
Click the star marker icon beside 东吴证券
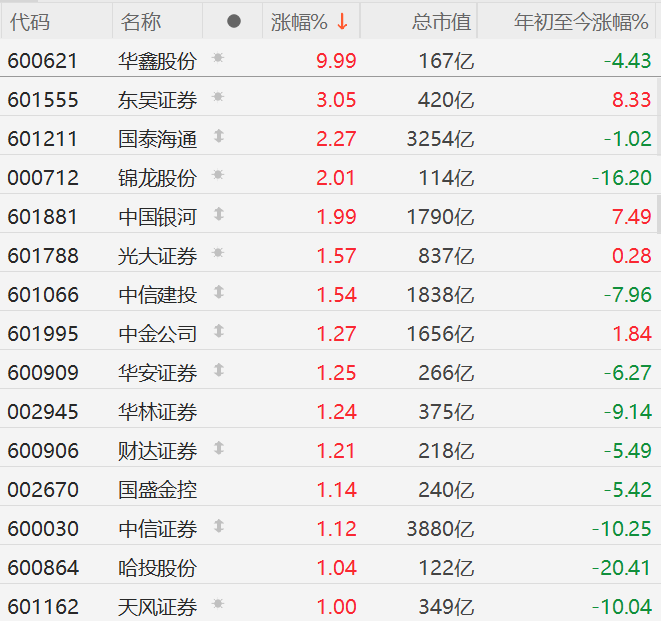218,97
